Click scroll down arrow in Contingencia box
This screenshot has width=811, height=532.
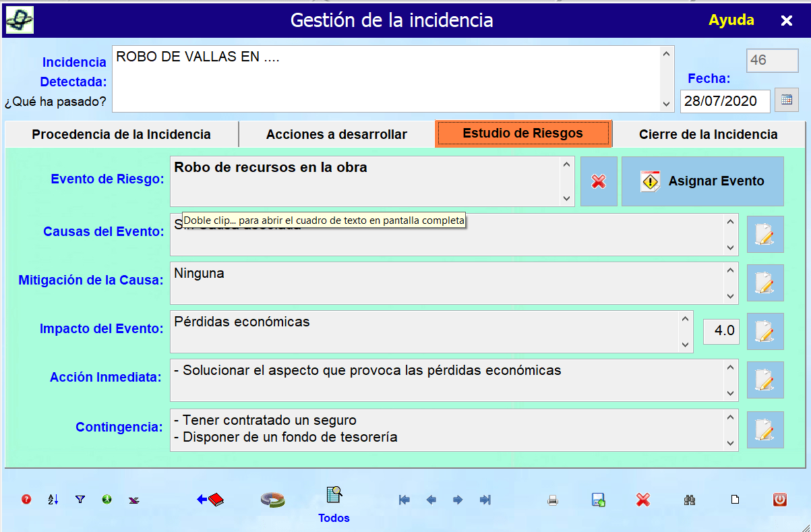point(731,443)
